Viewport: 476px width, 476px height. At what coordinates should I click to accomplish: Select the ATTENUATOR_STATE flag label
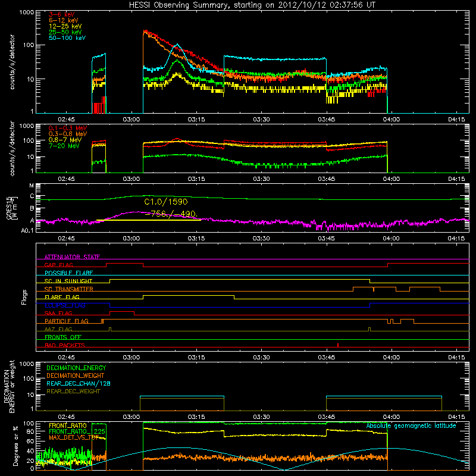pyautogui.click(x=72, y=257)
